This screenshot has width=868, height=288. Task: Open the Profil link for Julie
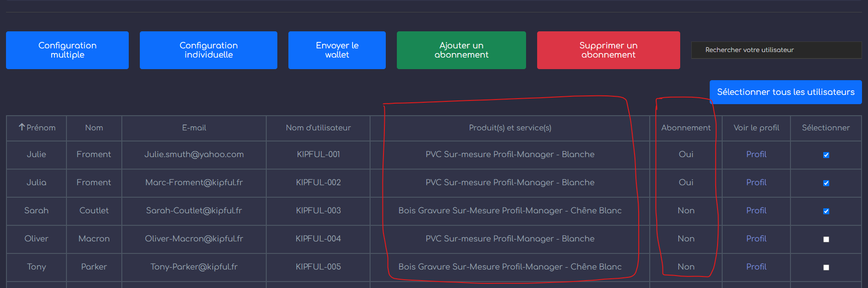point(756,154)
